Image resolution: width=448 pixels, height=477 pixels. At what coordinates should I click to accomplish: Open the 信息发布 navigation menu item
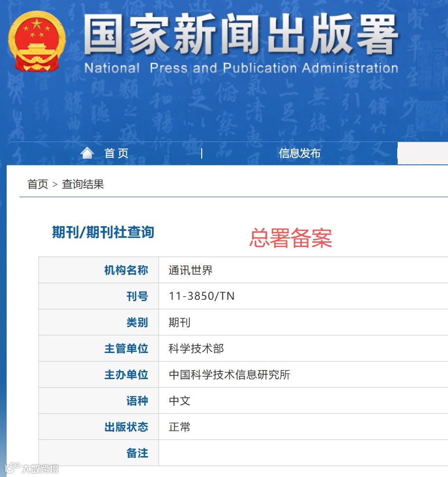[x=299, y=153]
